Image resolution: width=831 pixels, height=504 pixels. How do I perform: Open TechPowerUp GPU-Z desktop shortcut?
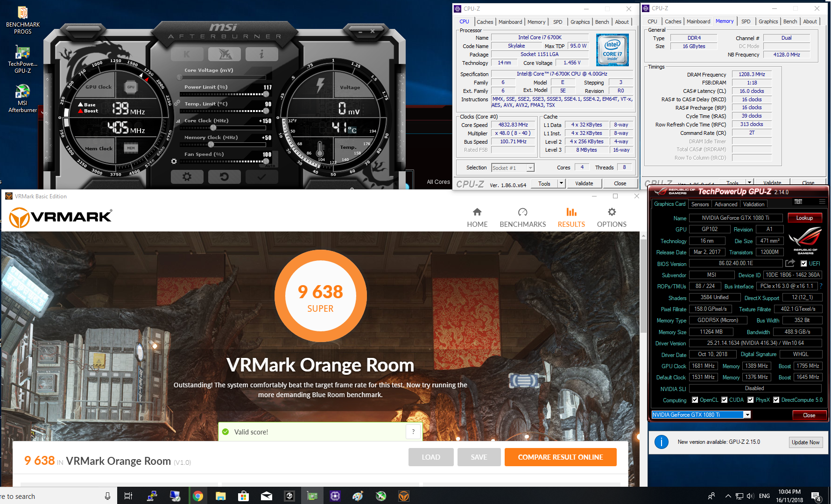coord(22,60)
